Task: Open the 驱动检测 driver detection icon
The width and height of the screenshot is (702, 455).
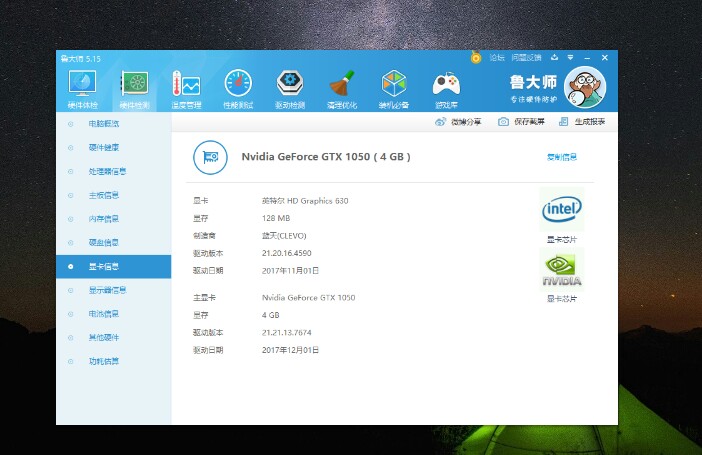Action: [x=290, y=90]
